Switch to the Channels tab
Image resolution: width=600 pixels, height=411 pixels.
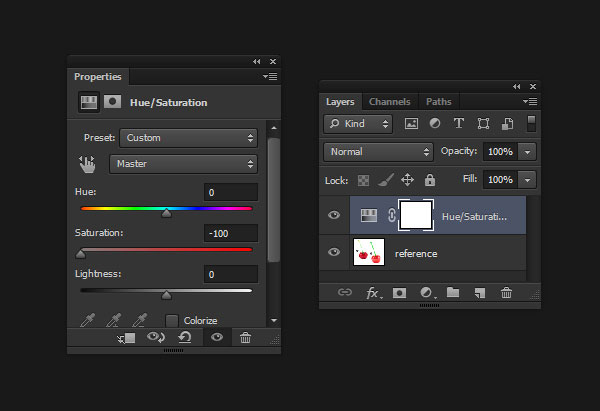click(390, 102)
